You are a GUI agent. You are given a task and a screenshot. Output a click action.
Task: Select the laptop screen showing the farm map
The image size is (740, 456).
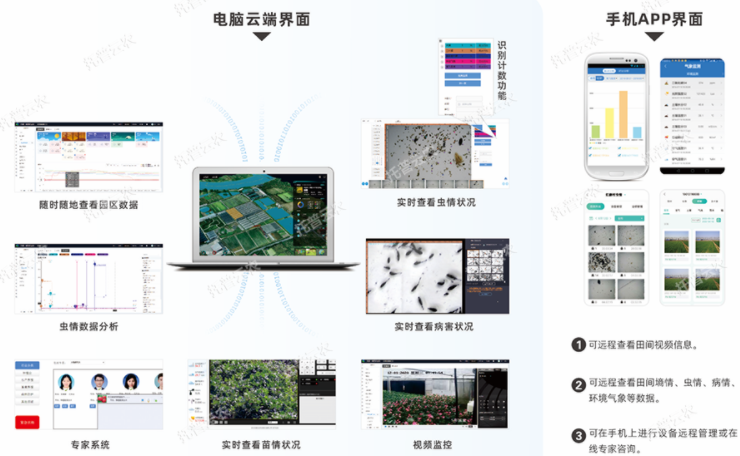(x=263, y=215)
